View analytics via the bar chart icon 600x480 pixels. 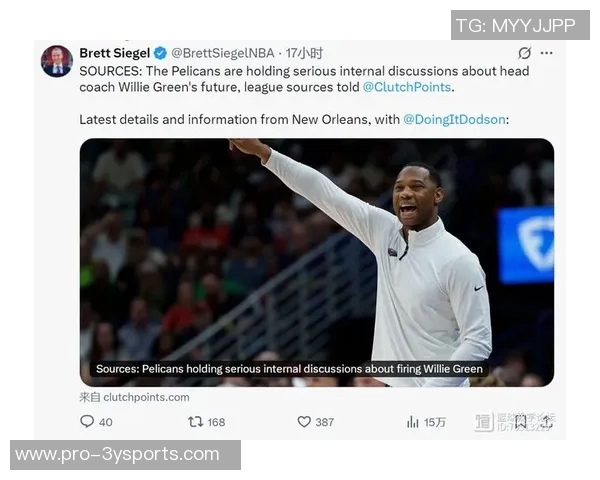[412, 422]
